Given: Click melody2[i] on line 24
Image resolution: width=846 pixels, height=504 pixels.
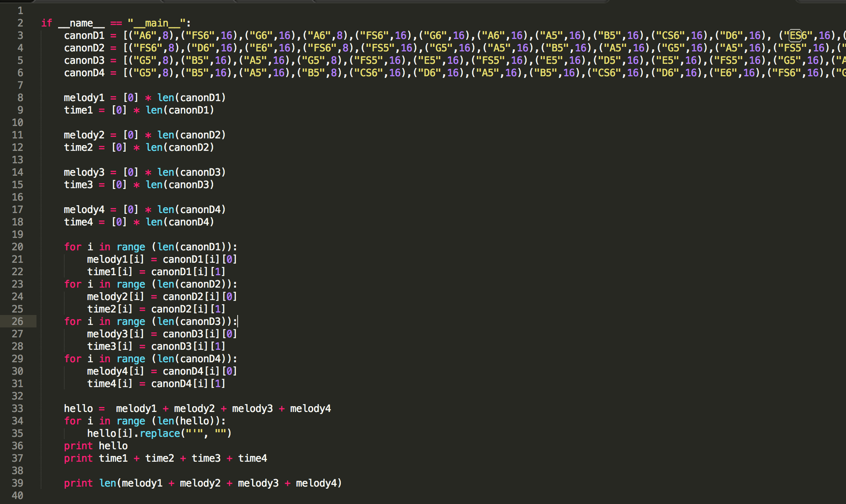Looking at the screenshot, I should pyautogui.click(x=116, y=296).
